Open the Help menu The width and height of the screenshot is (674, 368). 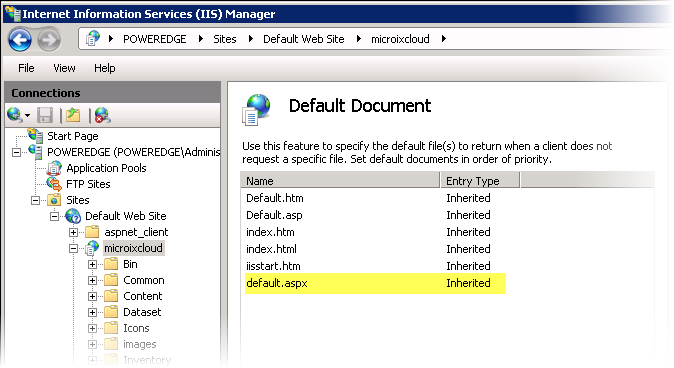tap(105, 68)
